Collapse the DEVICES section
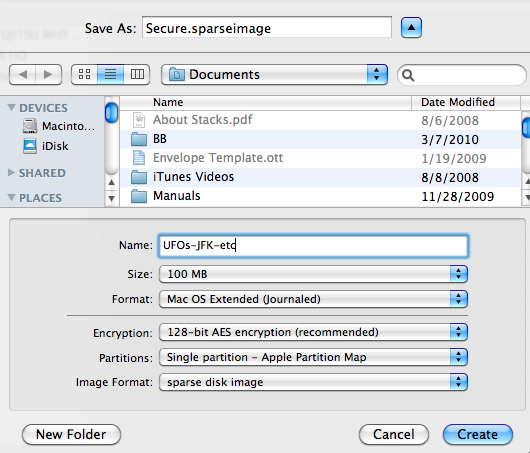This screenshot has width=530, height=453. pyautogui.click(x=11, y=108)
